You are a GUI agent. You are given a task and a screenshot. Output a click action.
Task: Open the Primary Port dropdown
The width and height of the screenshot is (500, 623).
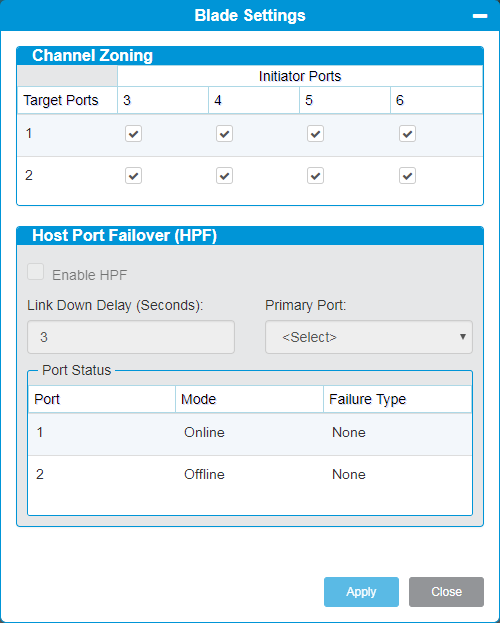369,337
